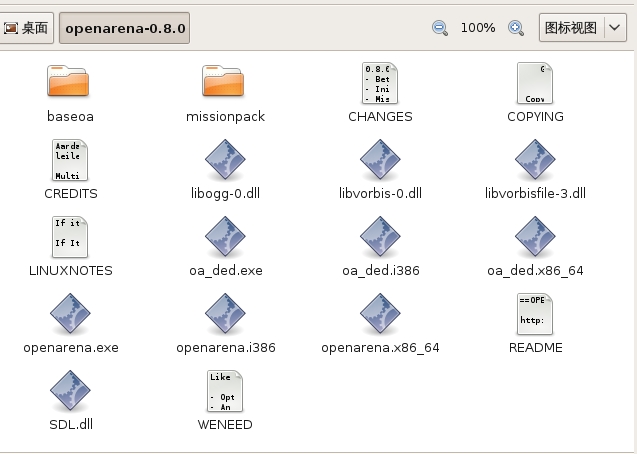Click the openarena-0.8.0 path button

[x=125, y=28]
